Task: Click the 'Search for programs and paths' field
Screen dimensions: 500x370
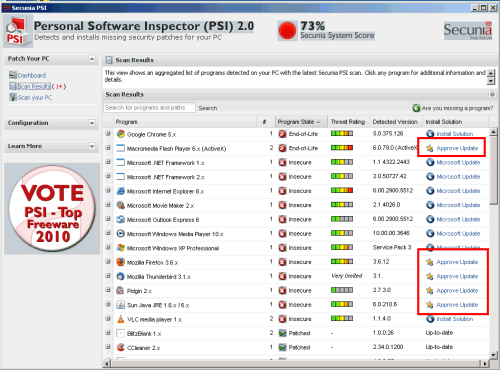Action: tap(149, 108)
